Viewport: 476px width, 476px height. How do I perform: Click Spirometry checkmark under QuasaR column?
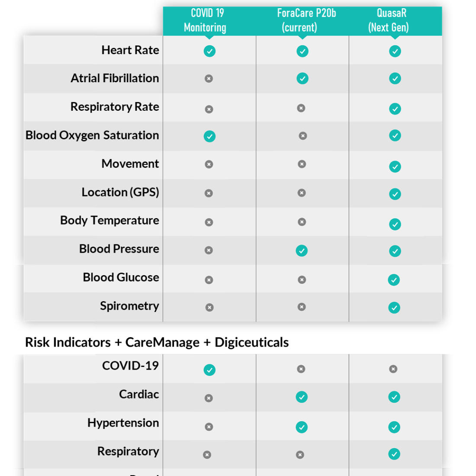[394, 308]
